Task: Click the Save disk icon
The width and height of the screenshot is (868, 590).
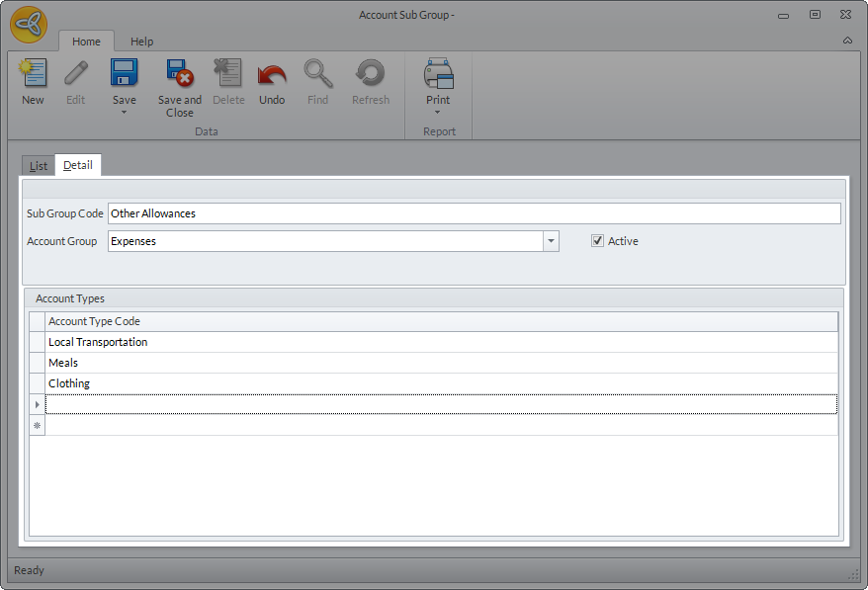Action: (x=125, y=74)
